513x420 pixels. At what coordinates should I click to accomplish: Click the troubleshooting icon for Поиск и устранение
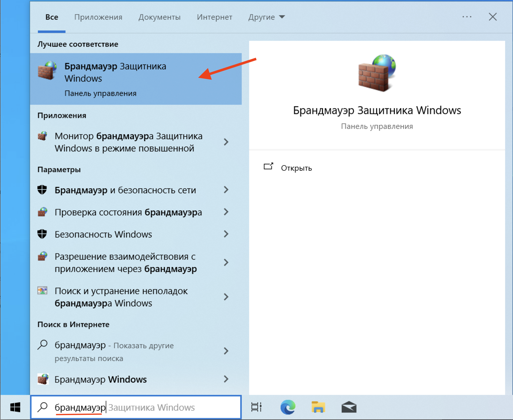point(42,290)
